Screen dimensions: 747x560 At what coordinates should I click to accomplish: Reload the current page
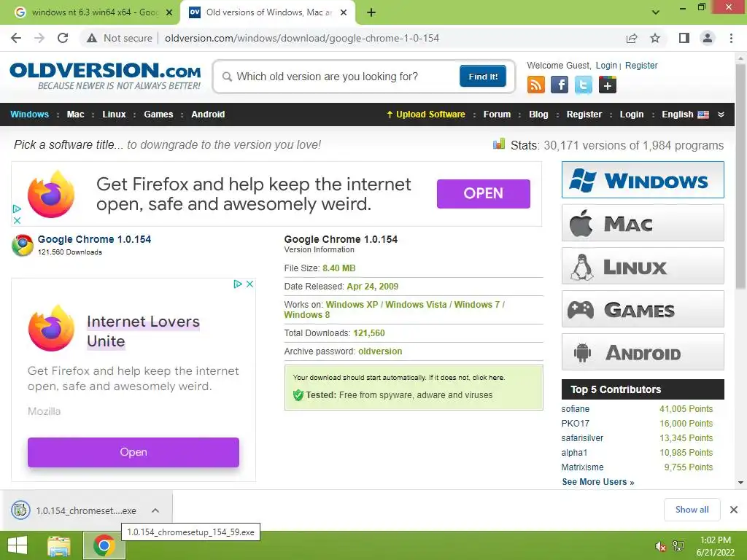pos(63,38)
